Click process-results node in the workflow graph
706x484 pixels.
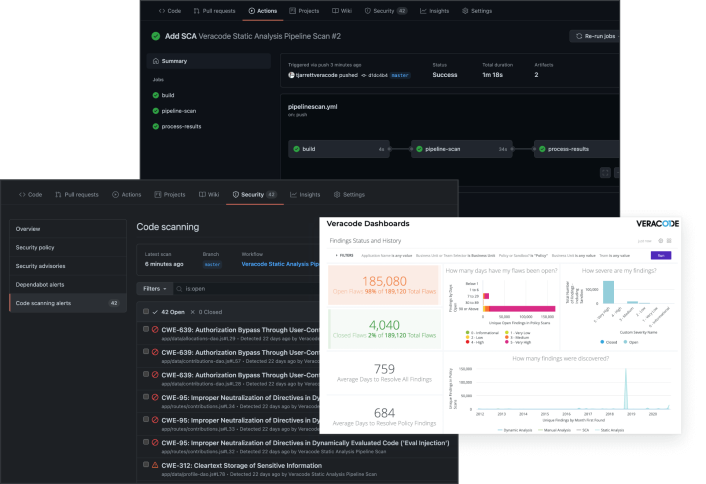(x=577, y=149)
